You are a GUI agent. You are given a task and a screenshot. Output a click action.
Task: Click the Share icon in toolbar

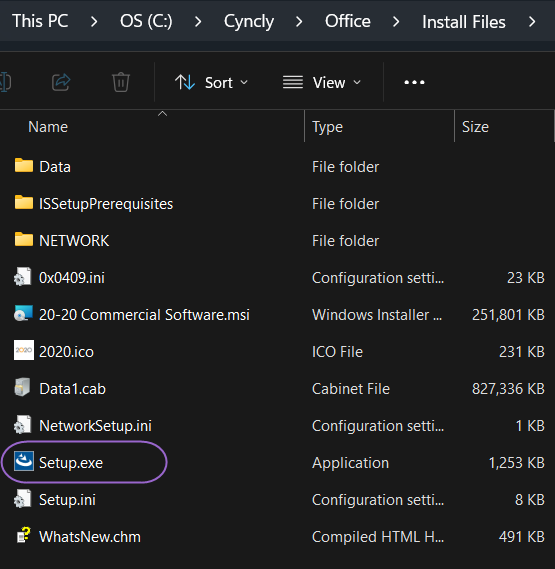click(x=61, y=82)
